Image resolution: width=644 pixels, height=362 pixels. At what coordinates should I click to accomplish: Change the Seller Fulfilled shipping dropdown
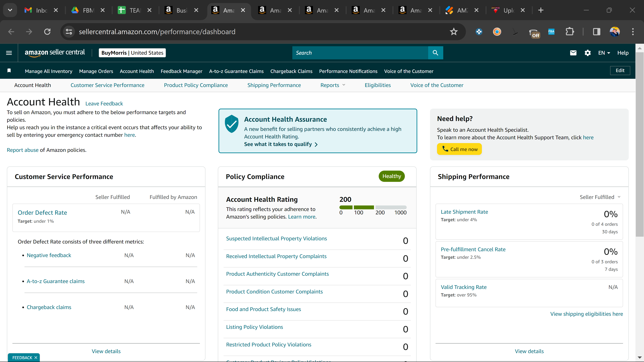[600, 197]
